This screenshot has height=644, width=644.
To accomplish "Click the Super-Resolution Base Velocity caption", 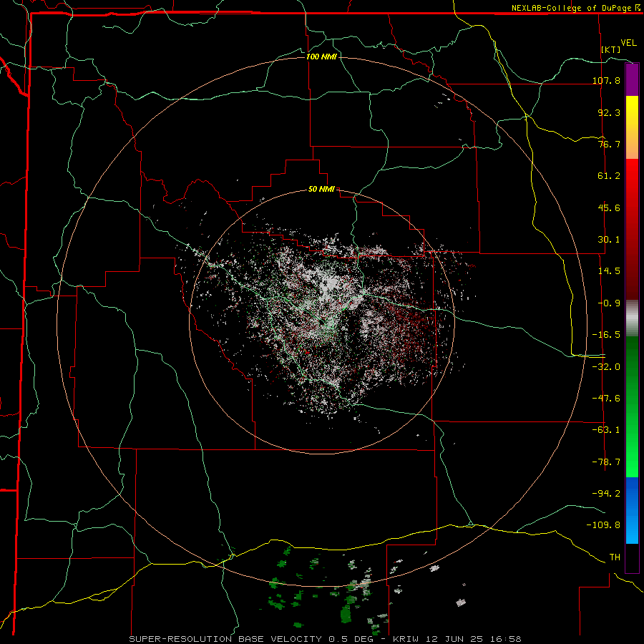I will [326, 639].
